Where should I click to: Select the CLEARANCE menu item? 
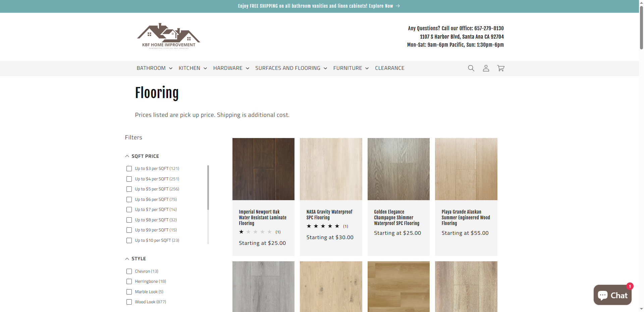pos(390,68)
